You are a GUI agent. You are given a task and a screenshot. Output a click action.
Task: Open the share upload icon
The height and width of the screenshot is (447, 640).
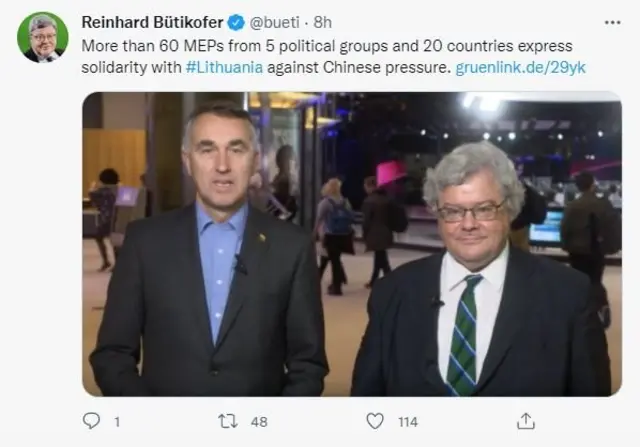coord(526,421)
